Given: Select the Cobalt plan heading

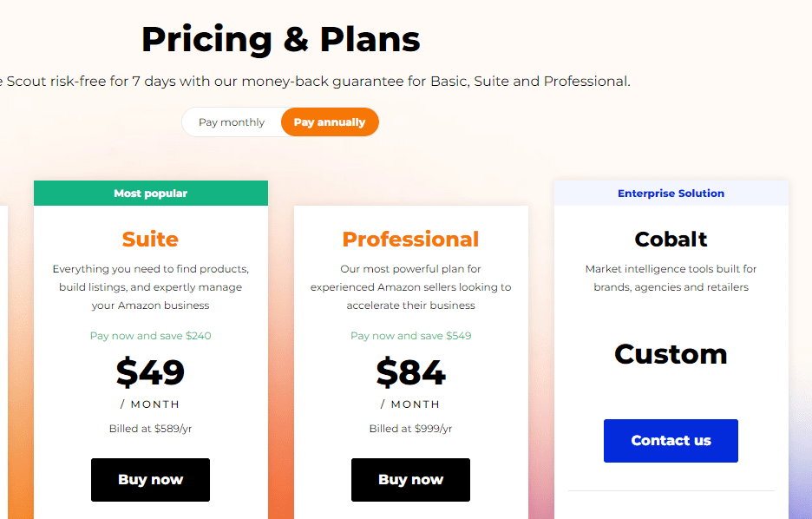Looking at the screenshot, I should coord(671,240).
